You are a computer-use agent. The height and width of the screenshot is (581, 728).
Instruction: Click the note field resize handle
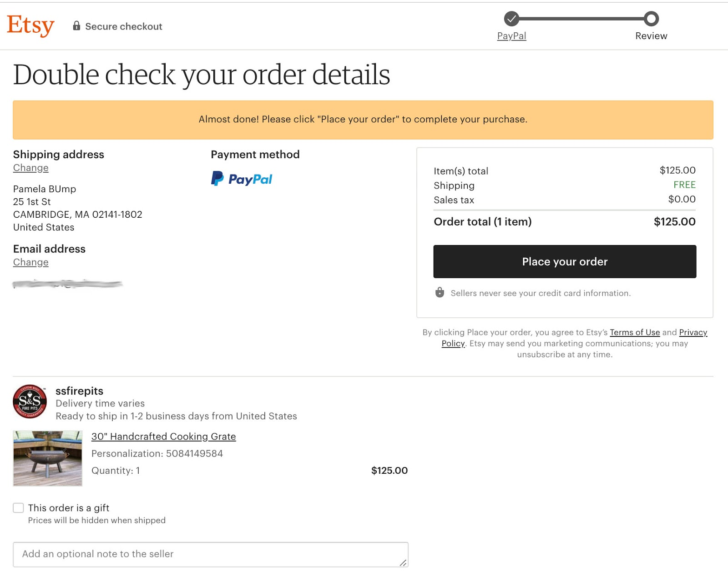pyautogui.click(x=403, y=563)
